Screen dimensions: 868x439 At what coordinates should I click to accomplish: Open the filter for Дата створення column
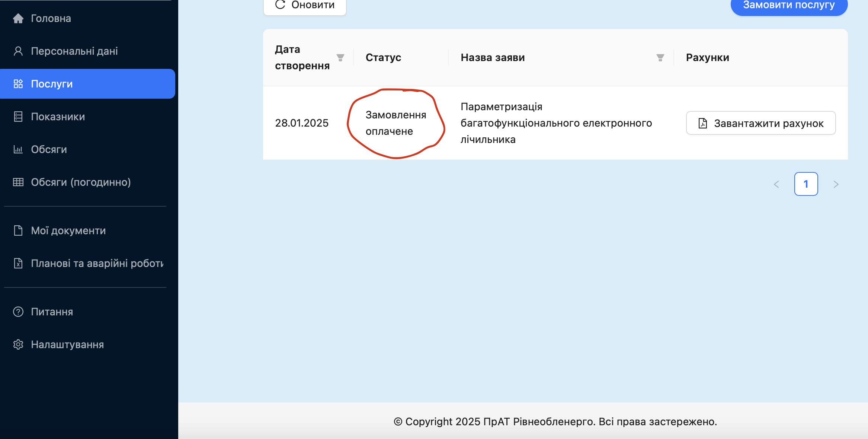point(340,57)
